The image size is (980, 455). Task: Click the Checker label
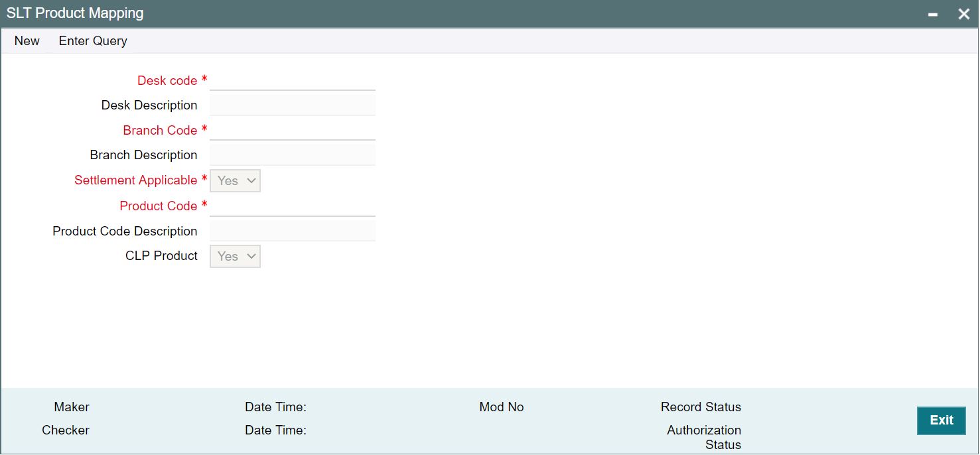[x=66, y=430]
